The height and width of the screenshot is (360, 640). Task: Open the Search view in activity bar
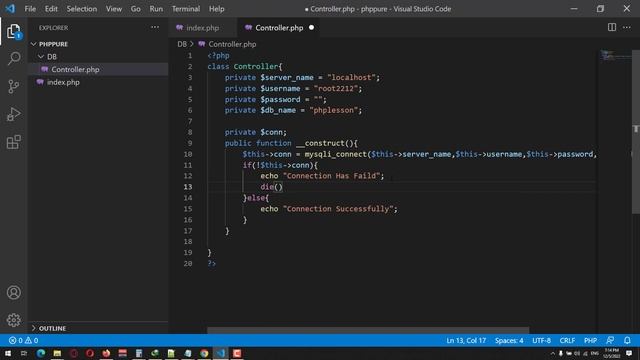pos(14,59)
